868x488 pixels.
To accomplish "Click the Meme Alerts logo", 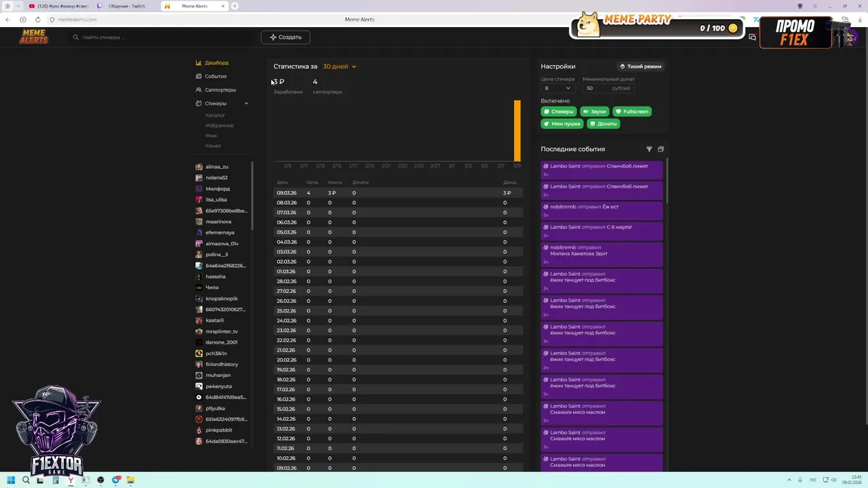I will (34, 37).
